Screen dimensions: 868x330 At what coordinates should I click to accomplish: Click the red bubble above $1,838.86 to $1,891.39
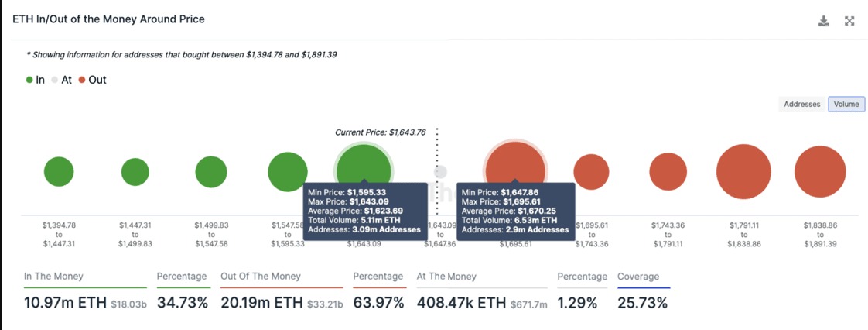(x=820, y=172)
